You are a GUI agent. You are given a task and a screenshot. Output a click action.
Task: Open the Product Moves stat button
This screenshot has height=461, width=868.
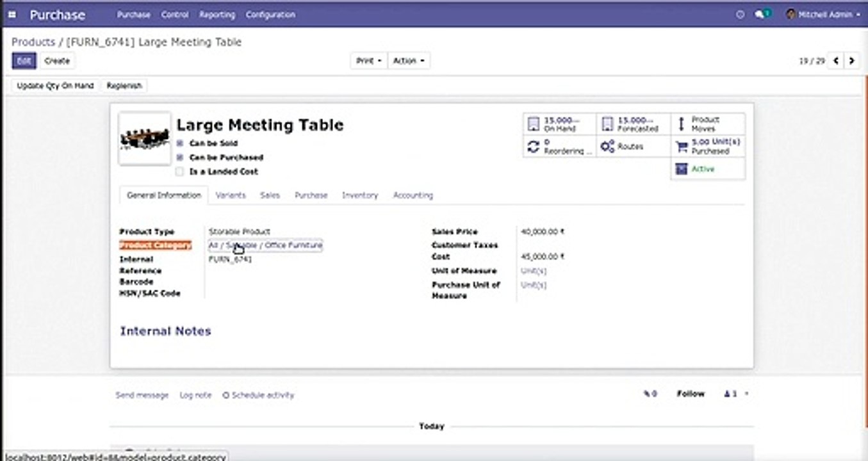[708, 124]
